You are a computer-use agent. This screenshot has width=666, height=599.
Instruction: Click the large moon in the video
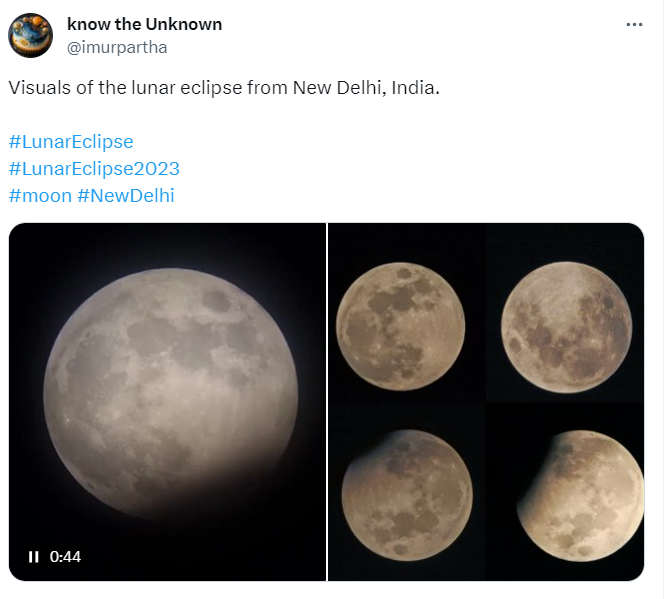[172, 382]
